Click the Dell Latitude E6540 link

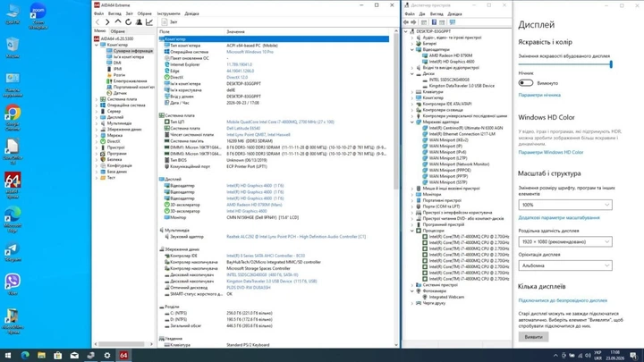(x=243, y=129)
